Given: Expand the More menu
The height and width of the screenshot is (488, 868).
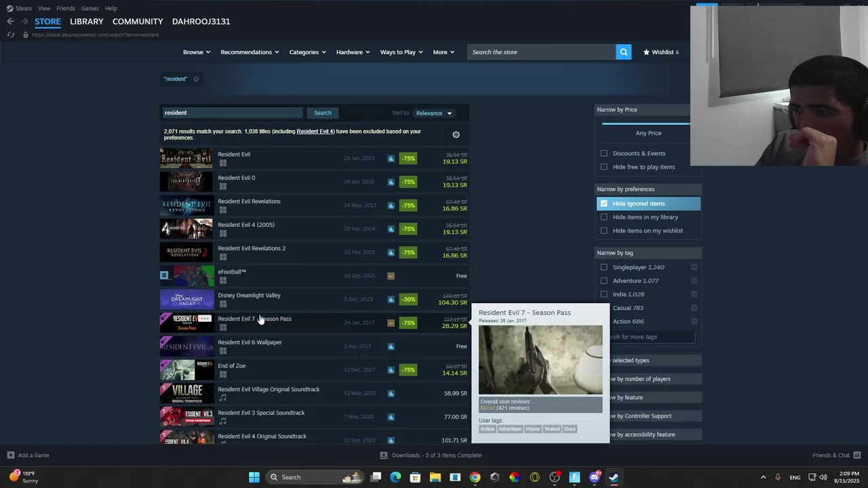Looking at the screenshot, I should click(x=443, y=52).
